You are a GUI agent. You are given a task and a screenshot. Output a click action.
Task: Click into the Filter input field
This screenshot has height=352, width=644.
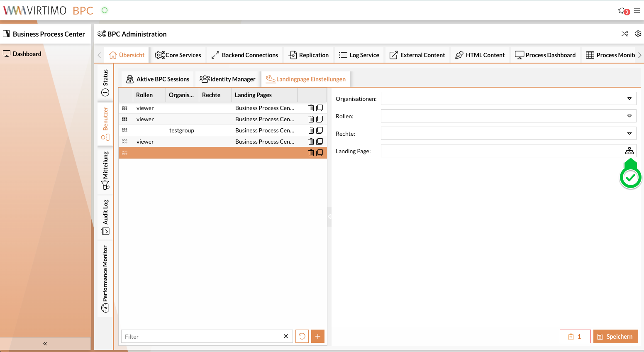201,337
